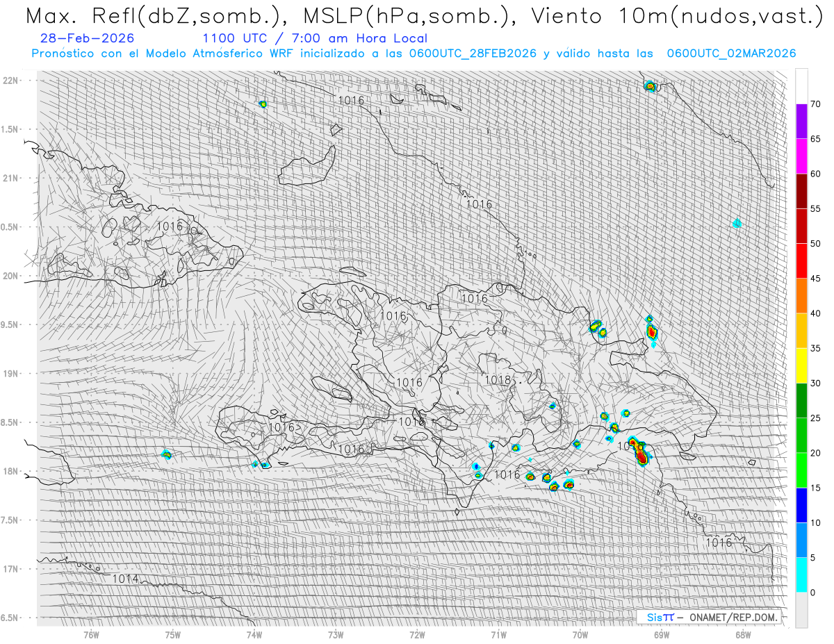834x644 pixels.
Task: Click the '6.5N' latitude axis label
Action: click(9, 618)
